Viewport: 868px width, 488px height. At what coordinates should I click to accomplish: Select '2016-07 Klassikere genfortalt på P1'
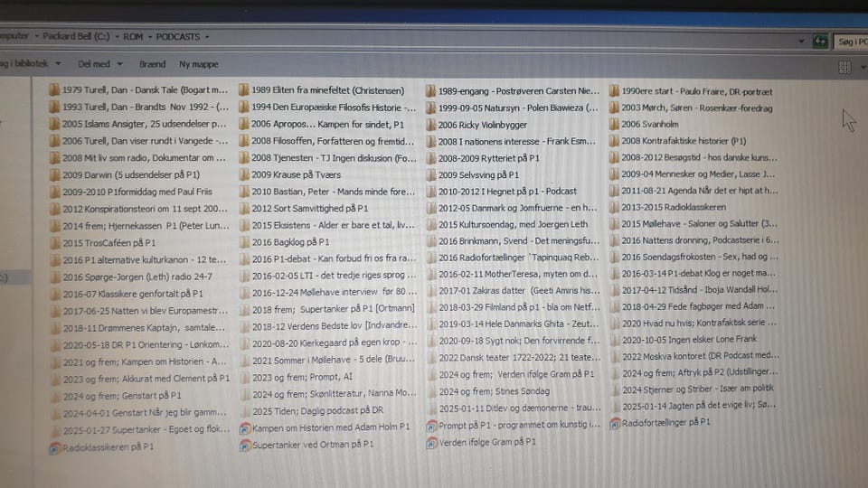coord(127,294)
